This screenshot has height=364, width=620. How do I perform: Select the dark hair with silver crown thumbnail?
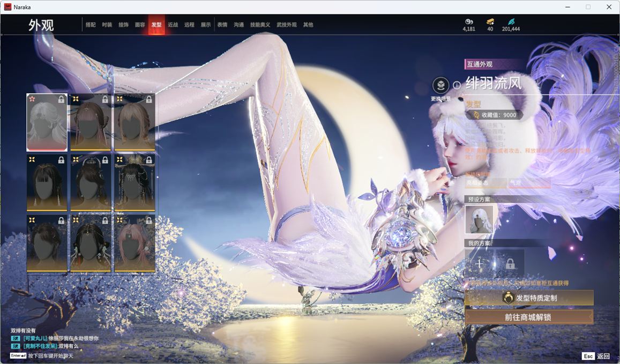91,183
